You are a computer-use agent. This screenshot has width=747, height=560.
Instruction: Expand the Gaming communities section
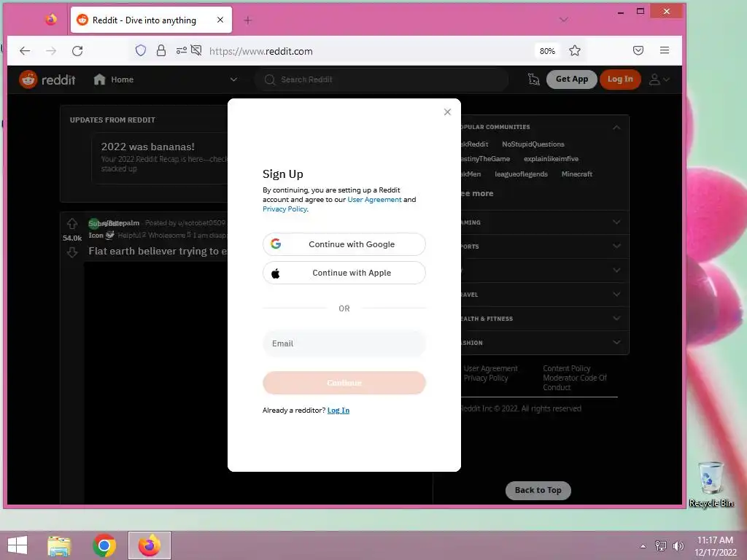click(x=616, y=222)
